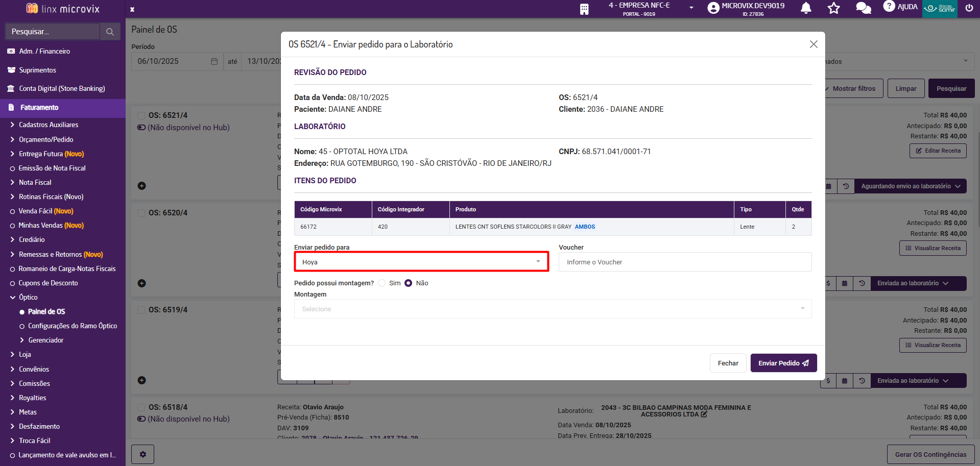
Task: Click the Mostrar filtros button
Action: (853, 88)
